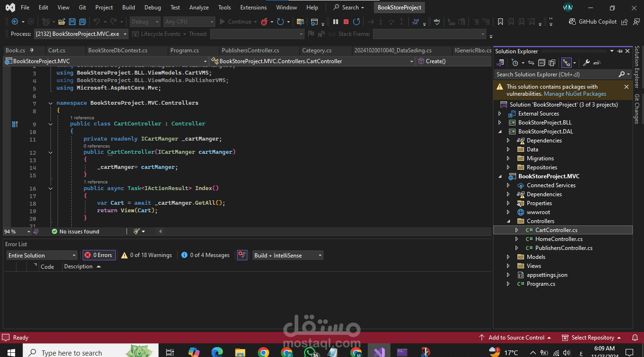
Task: Collapse the Controllers folder
Action: pyautogui.click(x=508, y=221)
